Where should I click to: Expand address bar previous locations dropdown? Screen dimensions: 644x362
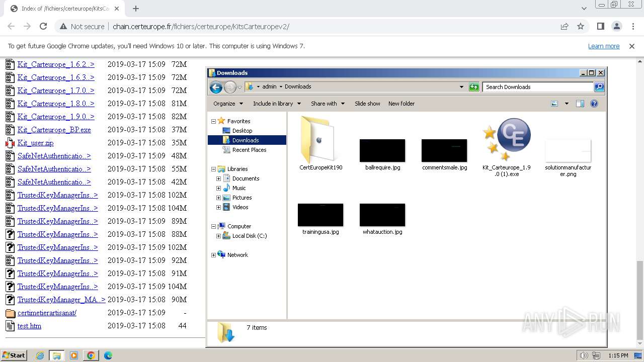click(x=461, y=87)
